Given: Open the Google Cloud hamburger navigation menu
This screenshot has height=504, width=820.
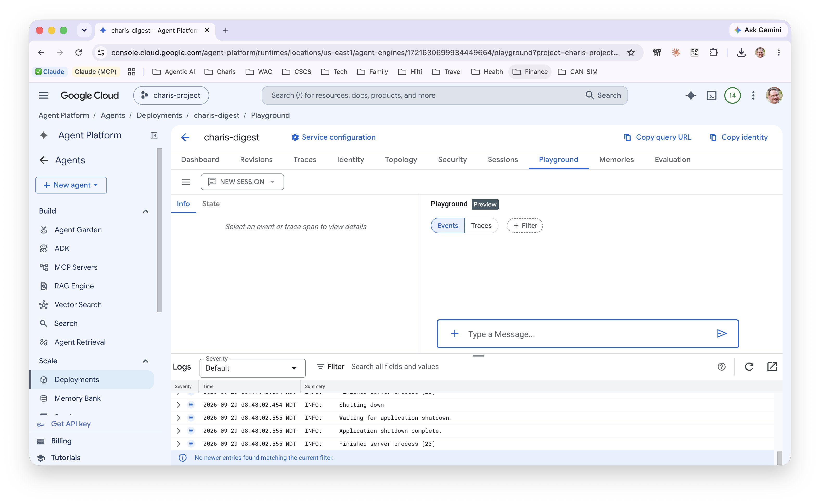Looking at the screenshot, I should (x=44, y=95).
